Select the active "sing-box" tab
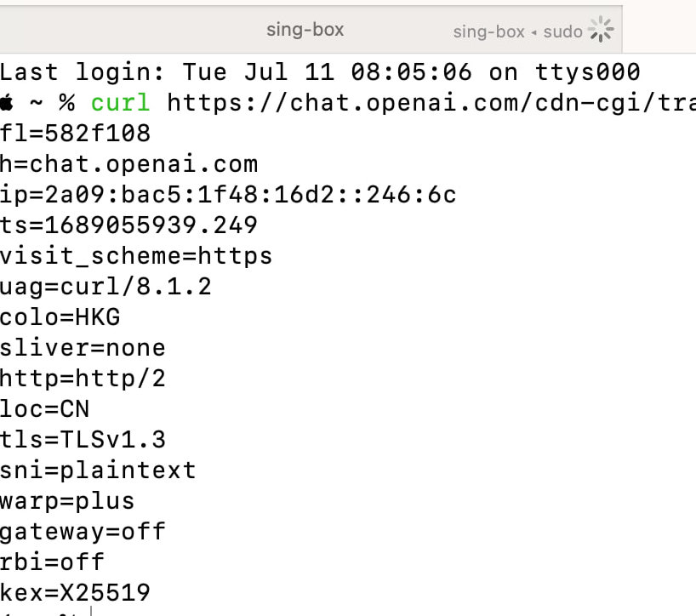The width and height of the screenshot is (696, 616). click(304, 30)
